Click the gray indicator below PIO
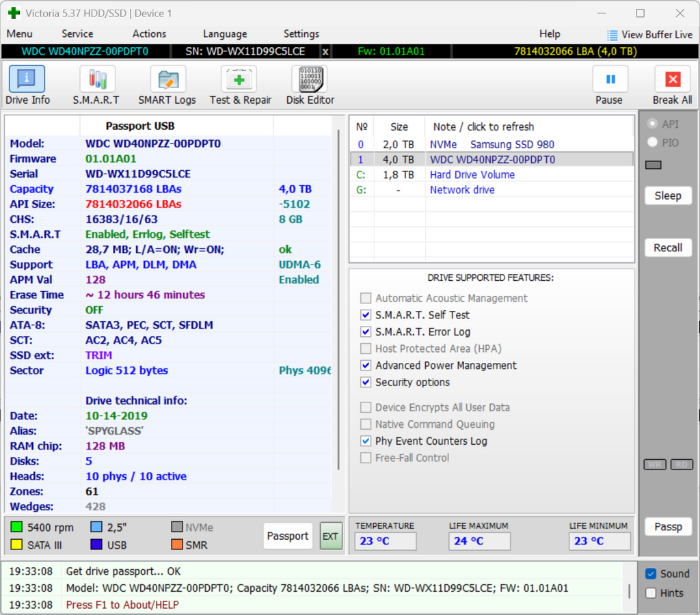 653,165
